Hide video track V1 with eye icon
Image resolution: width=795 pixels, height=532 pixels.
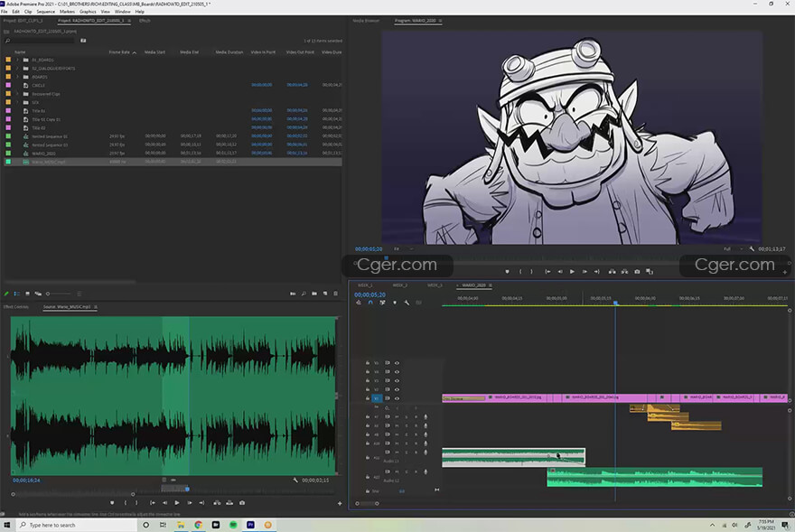click(397, 398)
